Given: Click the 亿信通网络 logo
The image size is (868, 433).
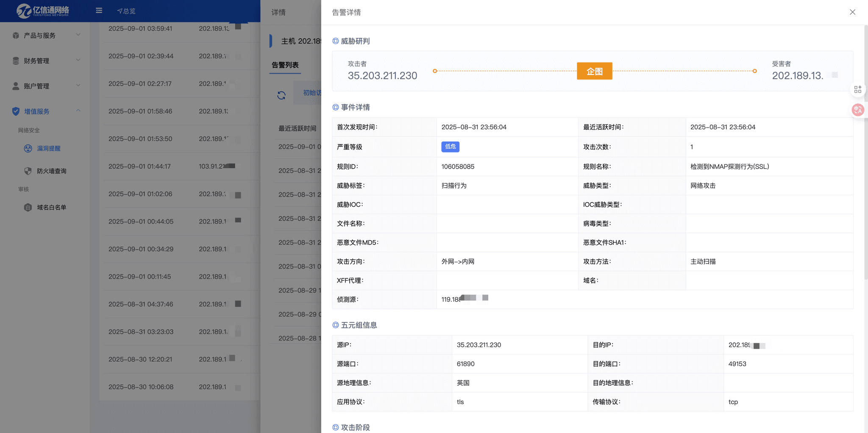Looking at the screenshot, I should (x=43, y=11).
